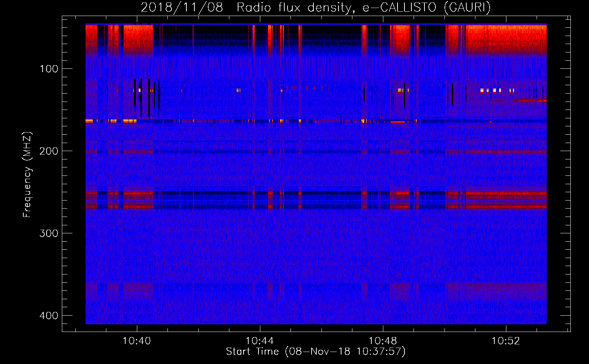The height and width of the screenshot is (364, 589).
Task: Click the 400 frequency tick label
Action: 49,316
